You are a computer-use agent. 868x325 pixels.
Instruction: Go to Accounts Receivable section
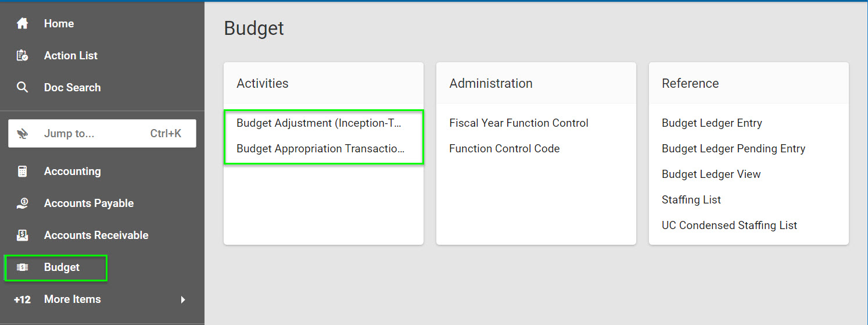pos(96,235)
